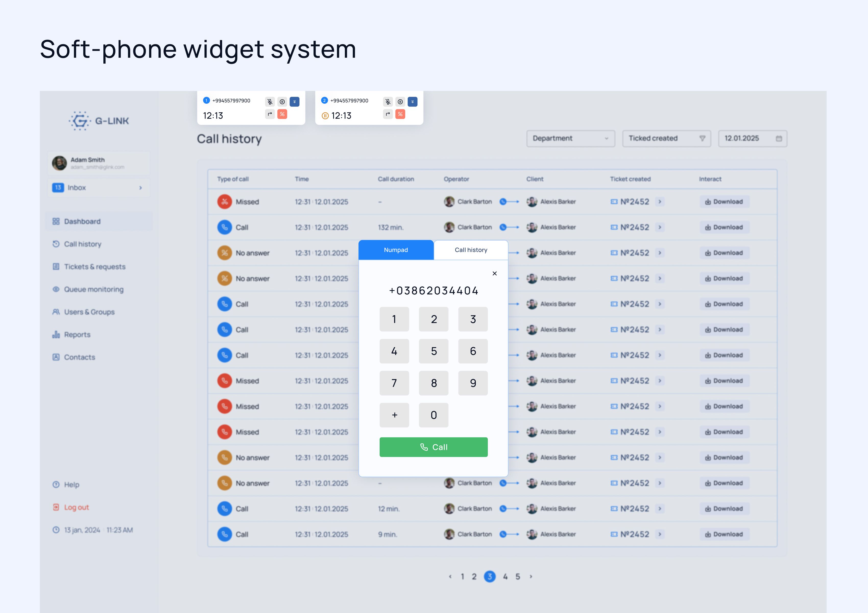This screenshot has width=868, height=613.
Task: Select the Numpad tab
Action: tap(395, 250)
